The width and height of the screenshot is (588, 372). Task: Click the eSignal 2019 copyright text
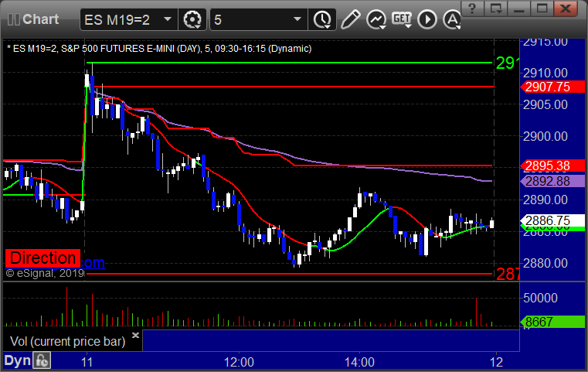click(x=45, y=273)
